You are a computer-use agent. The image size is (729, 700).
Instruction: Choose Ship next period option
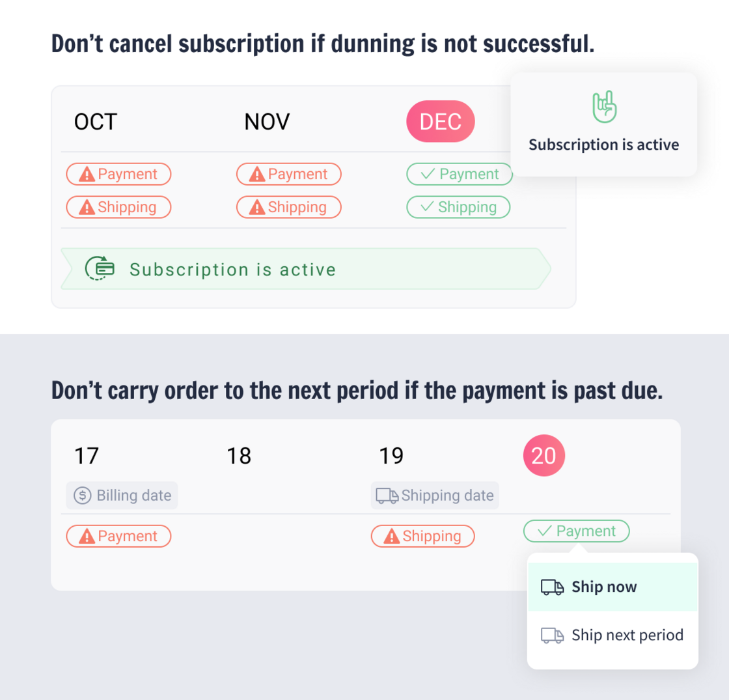point(612,636)
